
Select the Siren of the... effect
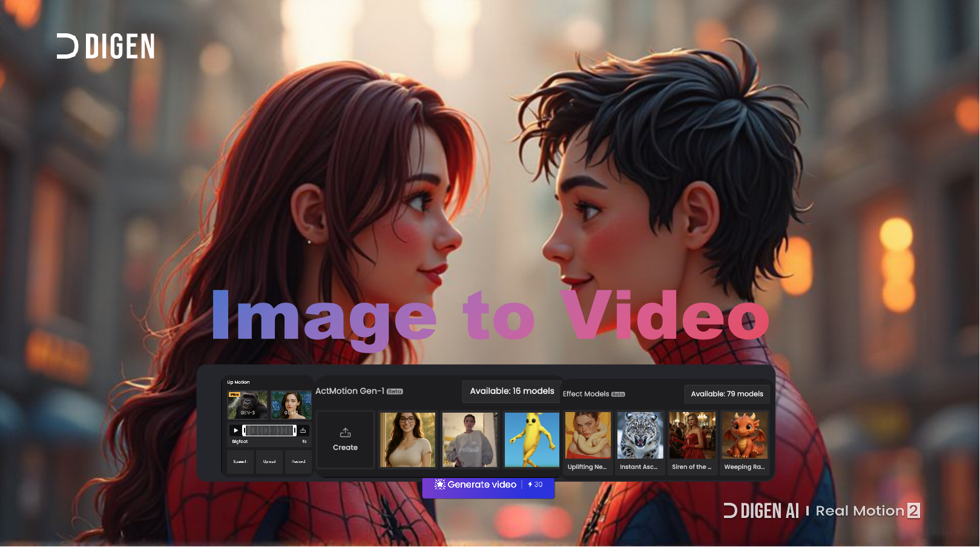pos(692,442)
